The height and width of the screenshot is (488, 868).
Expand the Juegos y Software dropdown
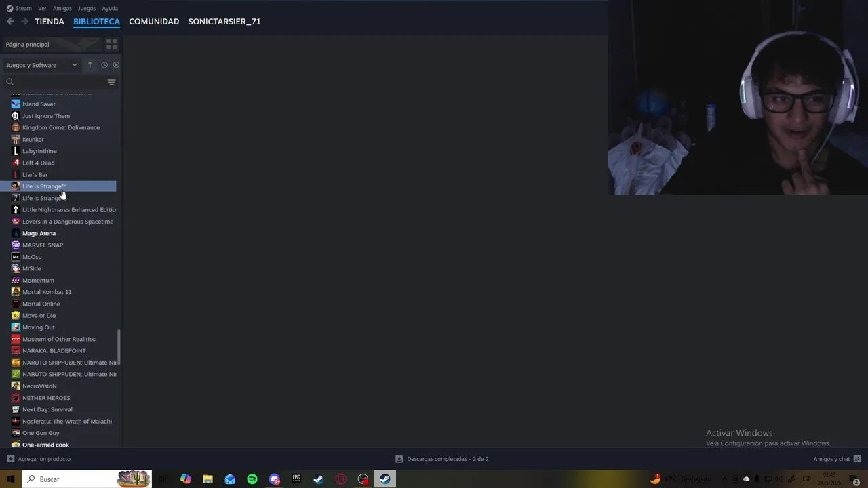(42, 65)
